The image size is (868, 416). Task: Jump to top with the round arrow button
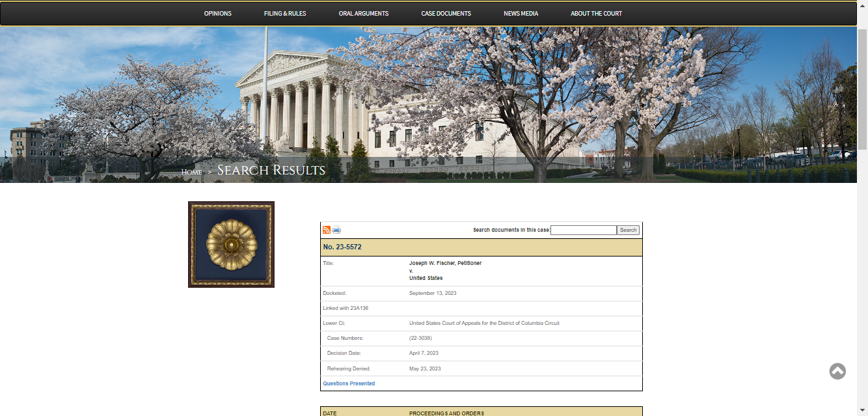coord(837,371)
